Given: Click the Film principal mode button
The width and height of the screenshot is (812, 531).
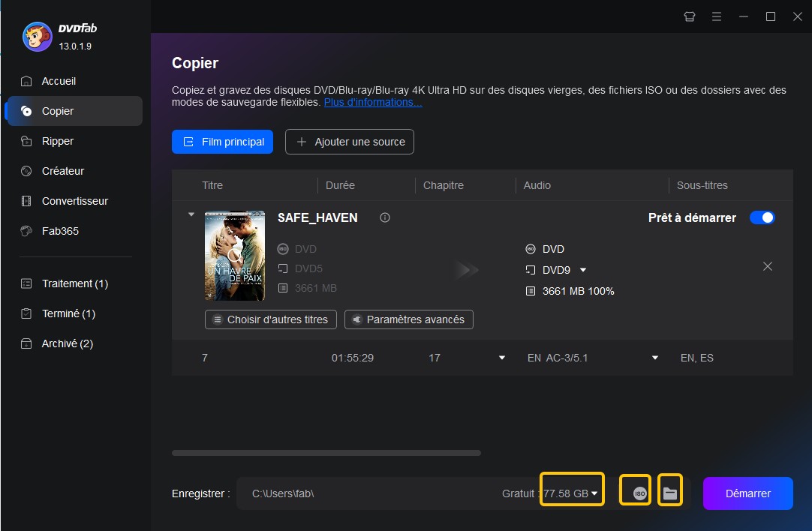Looking at the screenshot, I should tap(222, 142).
